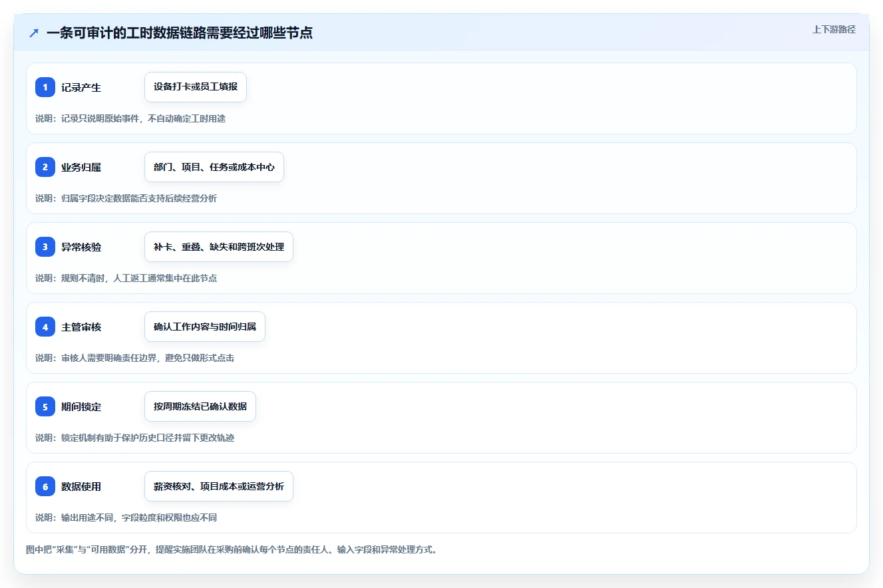Select step badge number 4
This screenshot has height=588, width=883.
[45, 327]
